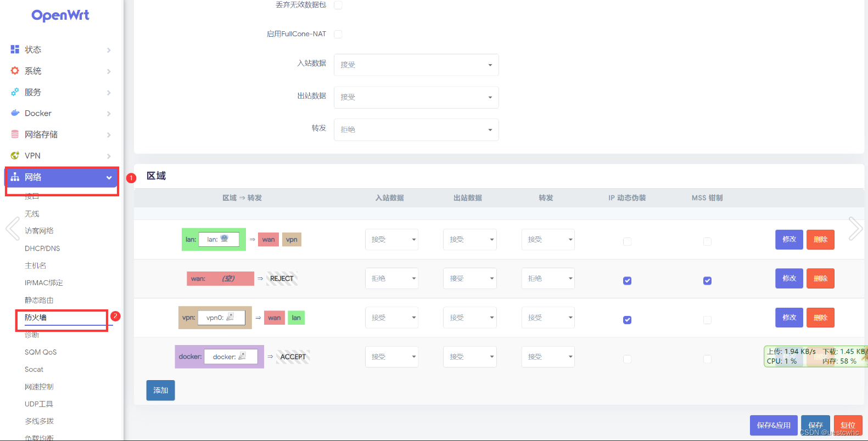This screenshot has height=441, width=868.
Task: Click the vpn0 interface icon
Action: [230, 317]
